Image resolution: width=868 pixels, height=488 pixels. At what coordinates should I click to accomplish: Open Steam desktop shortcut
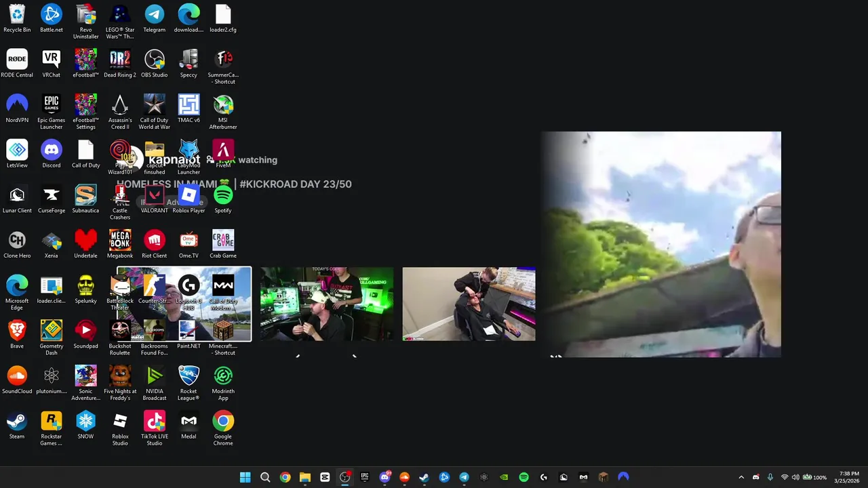click(17, 426)
